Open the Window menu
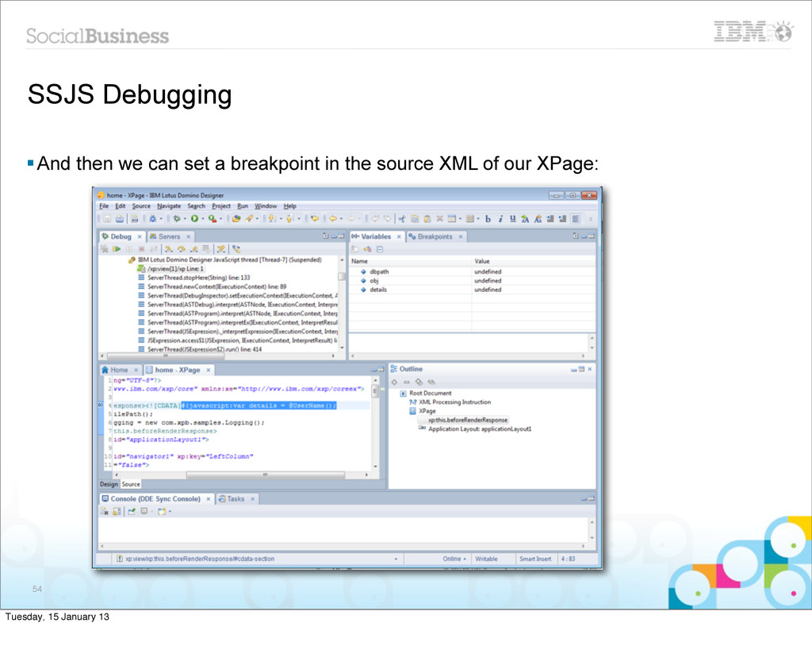This screenshot has height=665, width=812. pos(266,206)
